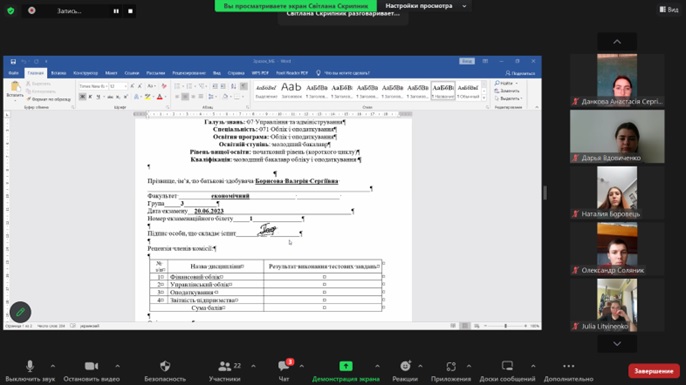
Task: Open the Реакции reactions icon
Action: click(405, 366)
